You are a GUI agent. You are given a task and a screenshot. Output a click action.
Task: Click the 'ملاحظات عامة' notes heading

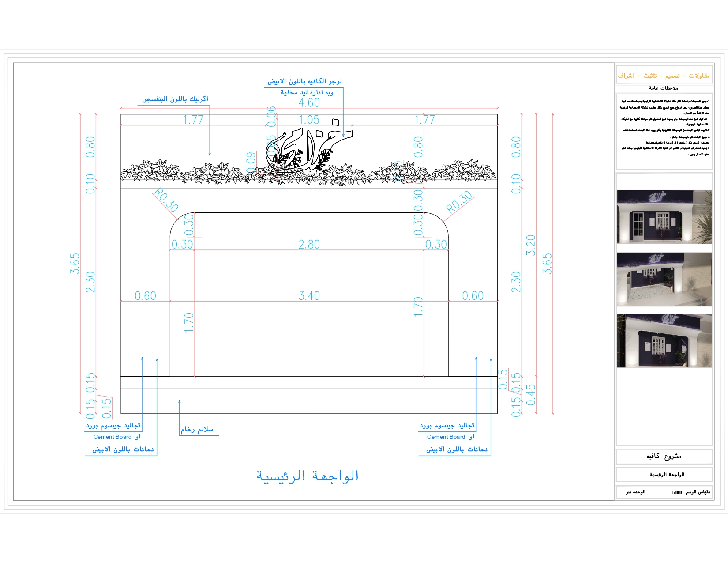pyautogui.click(x=664, y=88)
